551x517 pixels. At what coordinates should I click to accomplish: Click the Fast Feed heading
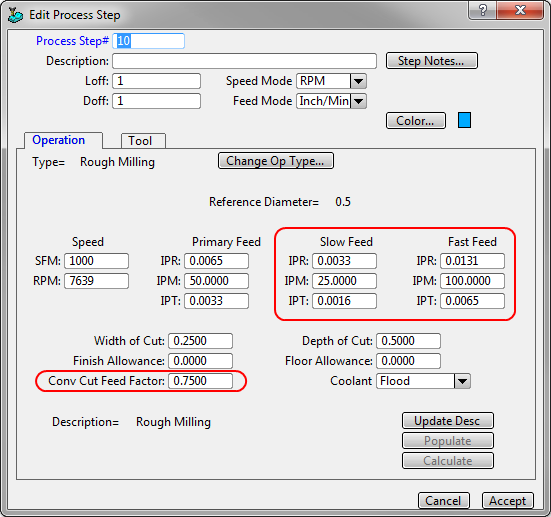472,242
